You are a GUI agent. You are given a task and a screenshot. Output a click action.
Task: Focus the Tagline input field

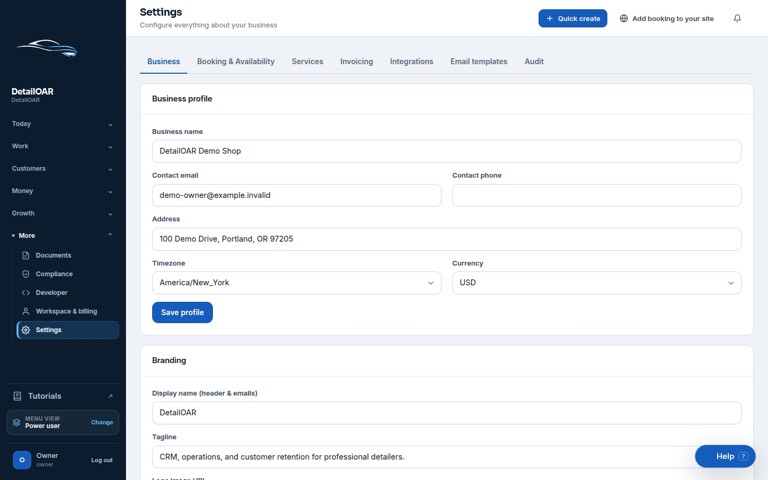coord(447,456)
